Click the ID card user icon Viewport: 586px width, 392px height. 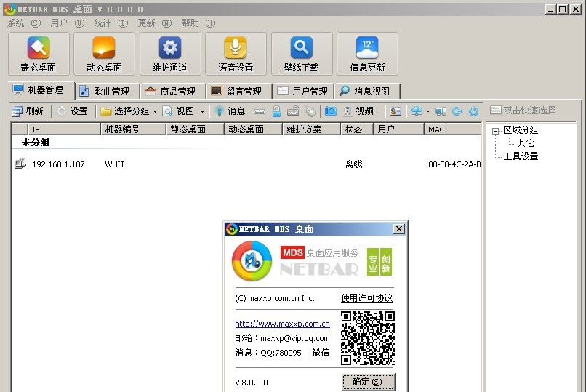(396, 111)
